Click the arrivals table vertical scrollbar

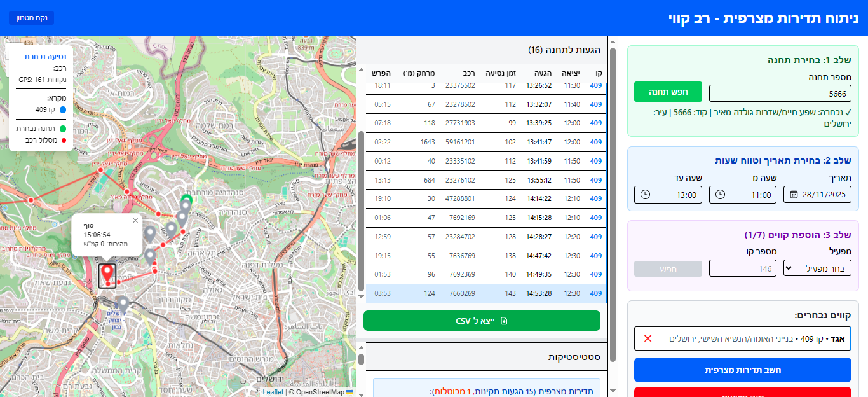click(x=362, y=210)
